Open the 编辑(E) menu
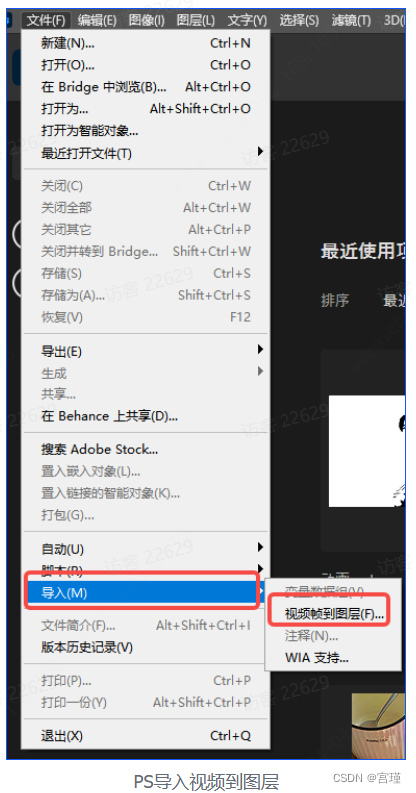This screenshot has width=416, height=793. click(x=97, y=20)
